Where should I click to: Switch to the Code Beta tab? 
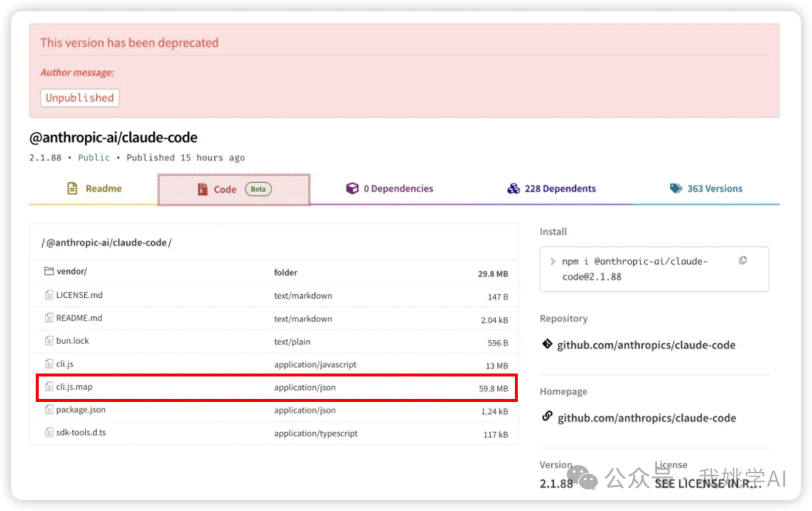234,190
